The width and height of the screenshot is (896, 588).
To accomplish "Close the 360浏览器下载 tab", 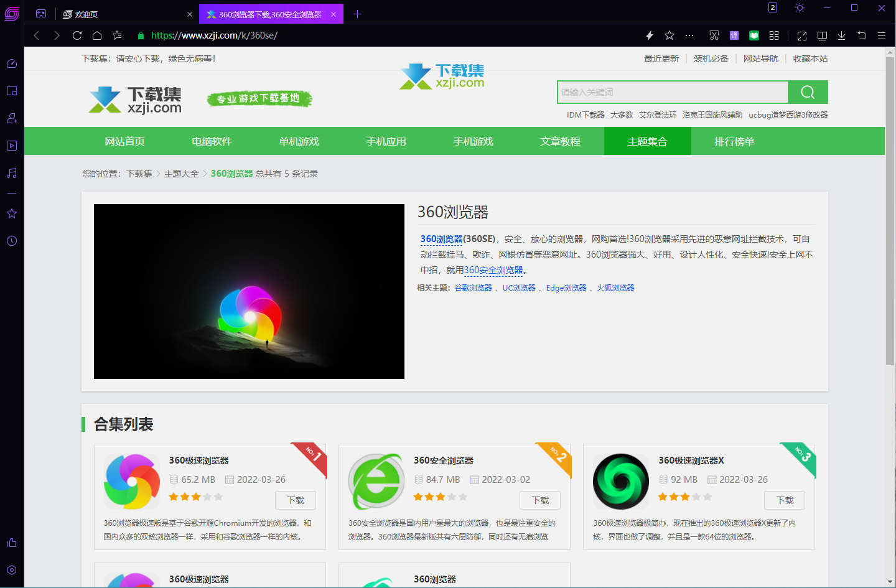I will [334, 14].
